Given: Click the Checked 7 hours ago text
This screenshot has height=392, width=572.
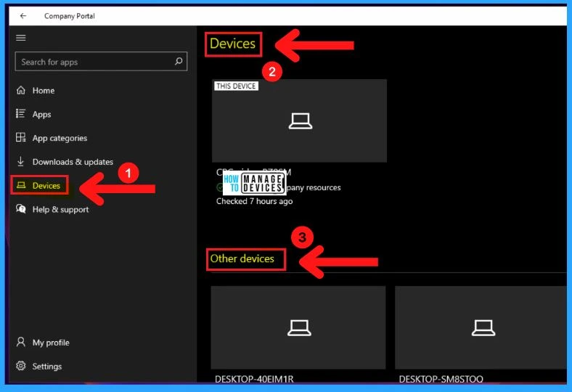Looking at the screenshot, I should point(254,201).
